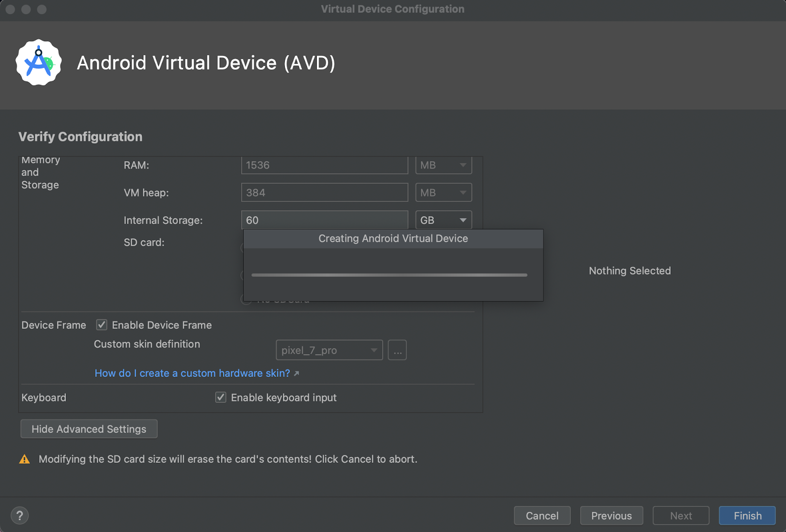Toggle Enable keyboard input checkbox
The height and width of the screenshot is (532, 786).
coord(221,397)
